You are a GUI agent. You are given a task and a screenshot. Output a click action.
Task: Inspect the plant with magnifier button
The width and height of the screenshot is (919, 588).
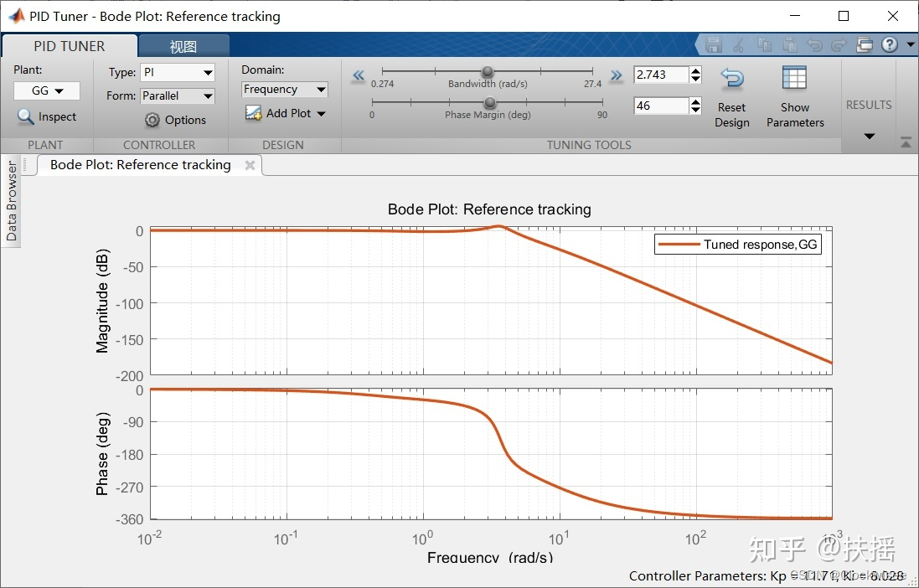click(47, 116)
